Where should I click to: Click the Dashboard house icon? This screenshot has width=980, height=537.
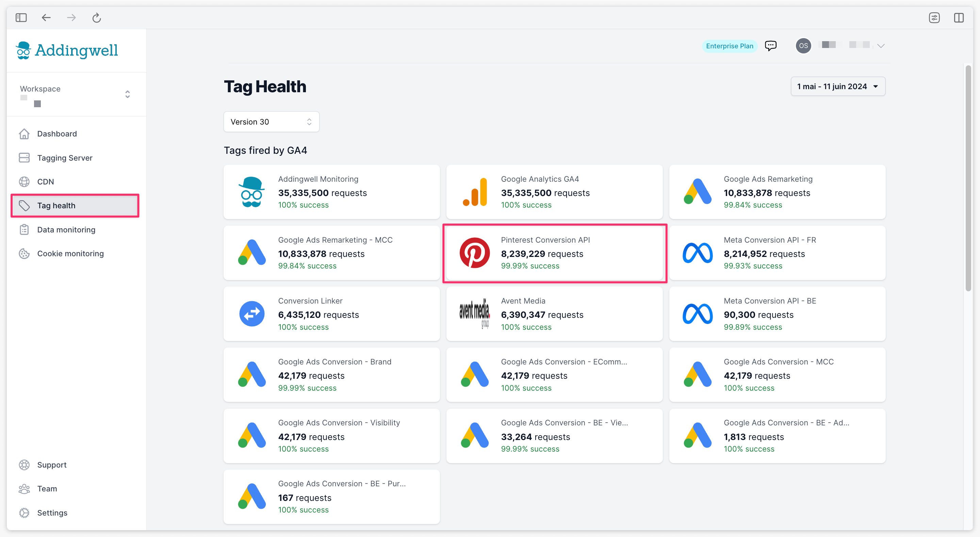[24, 134]
